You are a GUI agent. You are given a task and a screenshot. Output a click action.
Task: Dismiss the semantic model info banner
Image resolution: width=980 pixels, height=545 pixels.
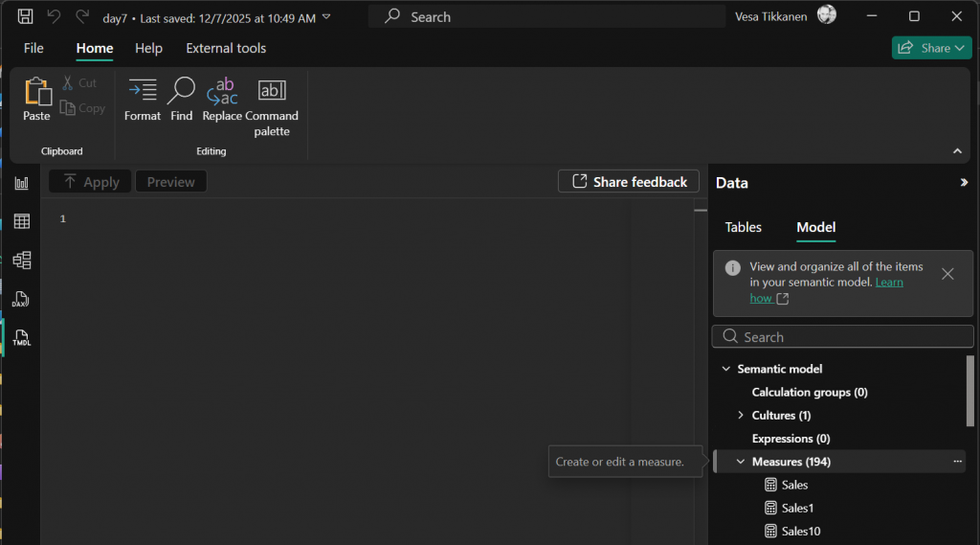tap(947, 274)
